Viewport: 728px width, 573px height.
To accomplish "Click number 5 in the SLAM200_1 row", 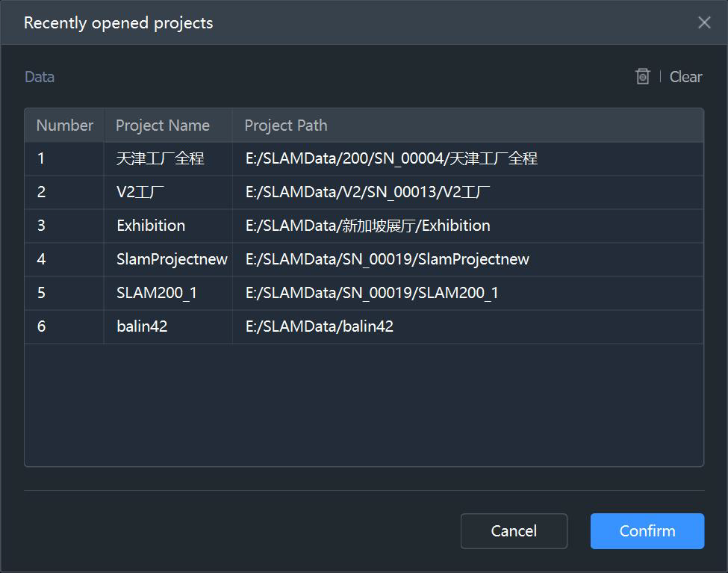I will coord(41,293).
